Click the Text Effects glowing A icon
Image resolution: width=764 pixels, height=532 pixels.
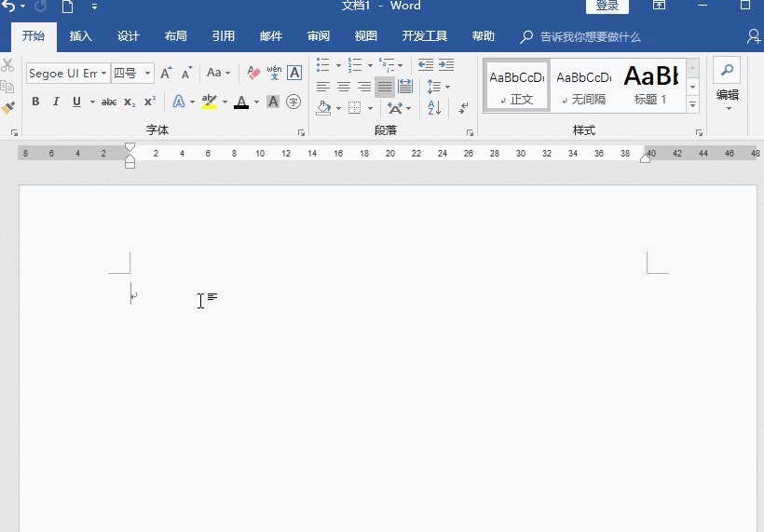[179, 102]
